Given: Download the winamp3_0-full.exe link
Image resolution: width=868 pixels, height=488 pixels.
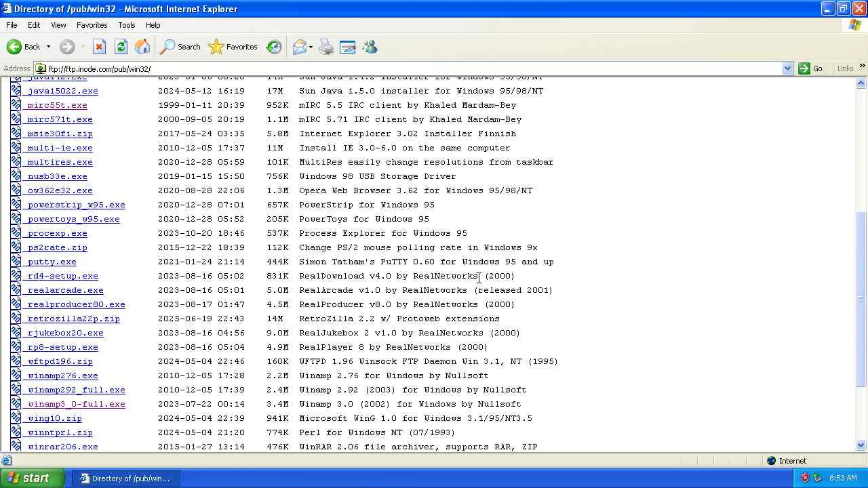Looking at the screenshot, I should [76, 404].
